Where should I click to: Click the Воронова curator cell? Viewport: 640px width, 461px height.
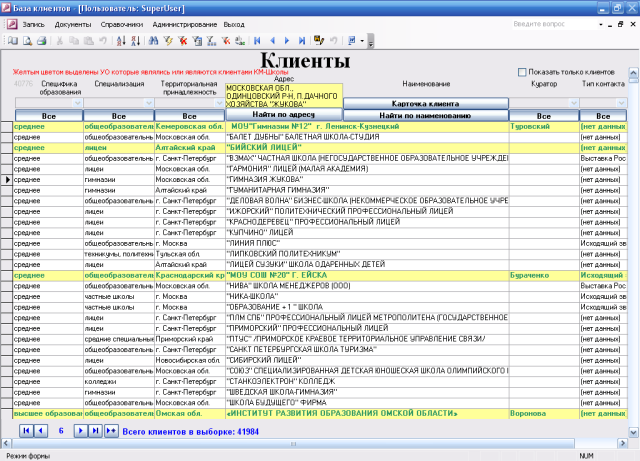[544, 413]
